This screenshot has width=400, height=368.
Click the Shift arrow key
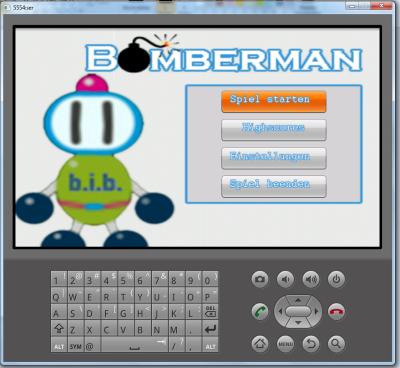coord(59,329)
